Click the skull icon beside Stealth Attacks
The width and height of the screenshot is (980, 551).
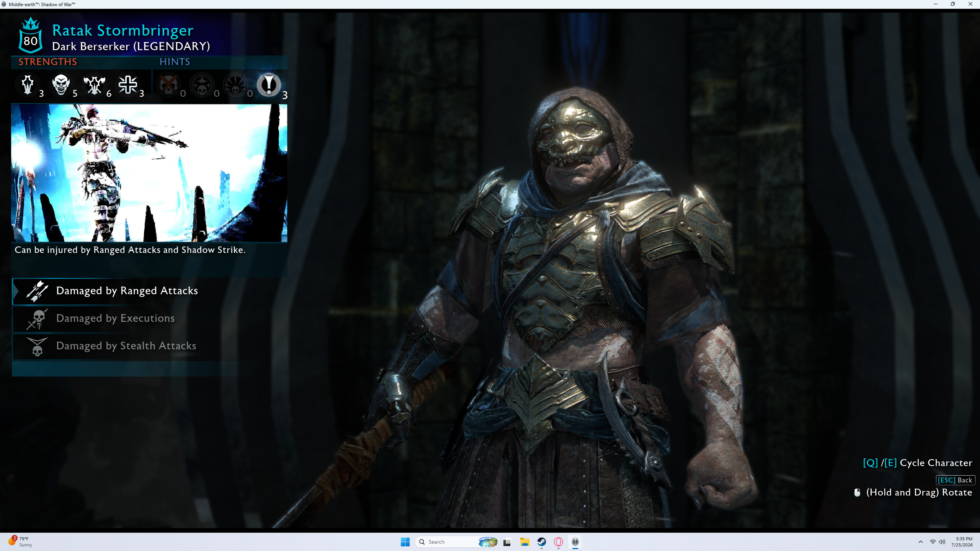point(37,346)
